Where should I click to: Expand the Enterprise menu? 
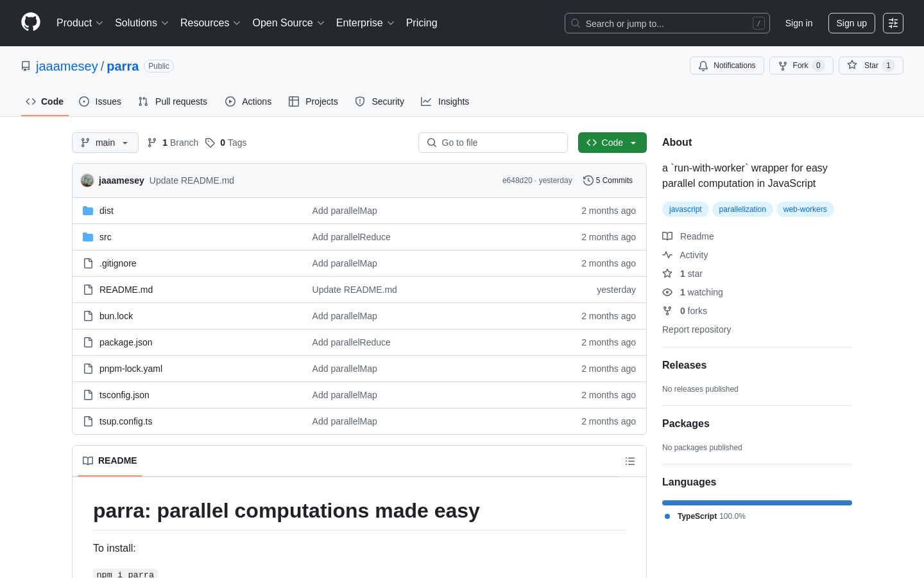365,23
